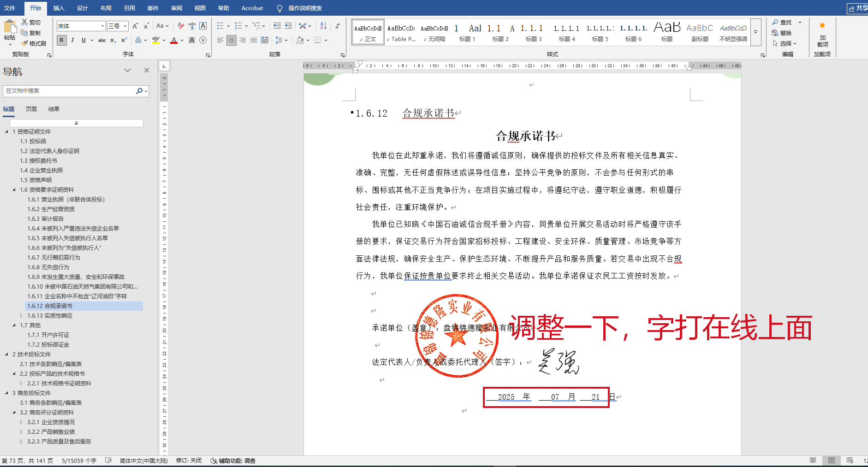
Task: Collapse the 1.6 资格要求证明资料 tree node
Action: (x=14, y=189)
